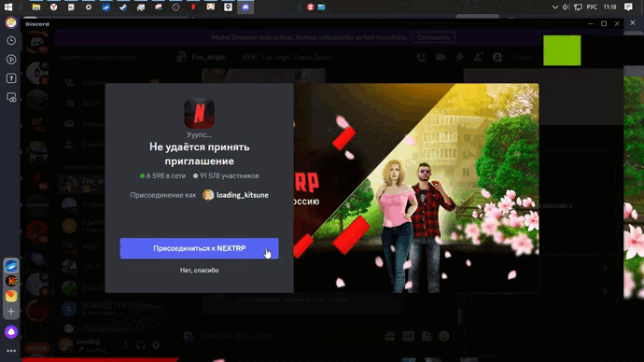
Task: Show hidden system tray icons chevron
Action: [x=555, y=7]
